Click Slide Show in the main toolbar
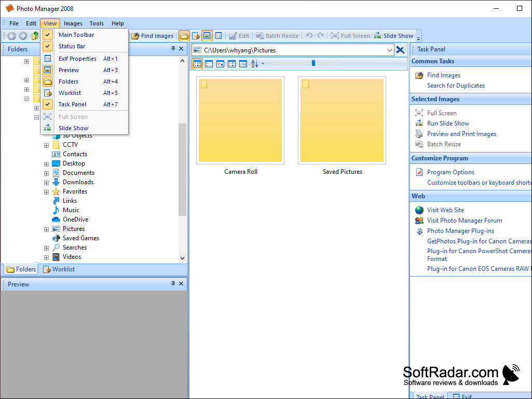 click(x=393, y=36)
